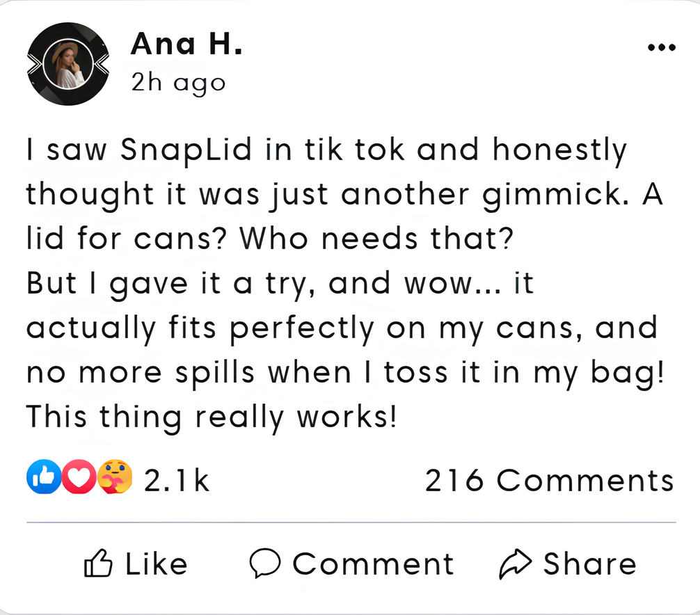The width and height of the screenshot is (700, 615).
Task: Open the three-dot post options menu
Action: [x=661, y=48]
